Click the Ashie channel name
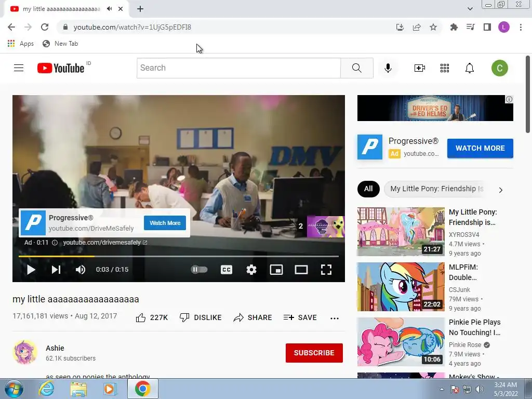This screenshot has width=532, height=399. click(x=55, y=348)
